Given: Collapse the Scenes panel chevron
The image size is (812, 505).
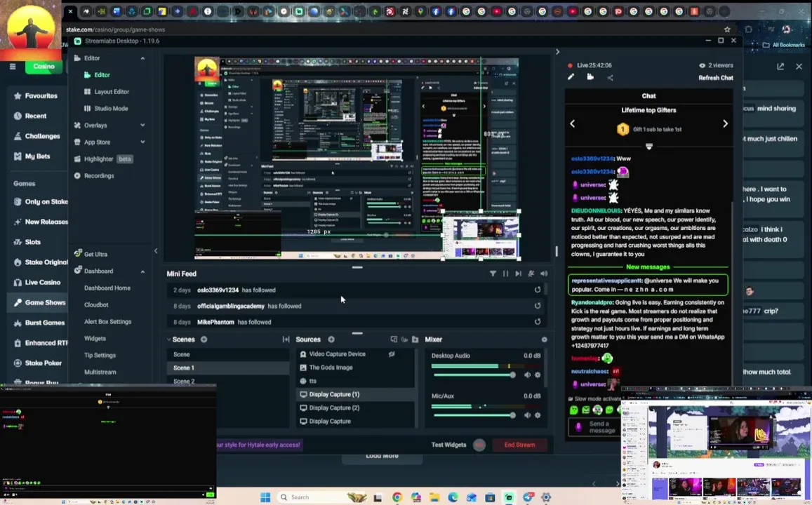Looking at the screenshot, I should click(x=169, y=340).
